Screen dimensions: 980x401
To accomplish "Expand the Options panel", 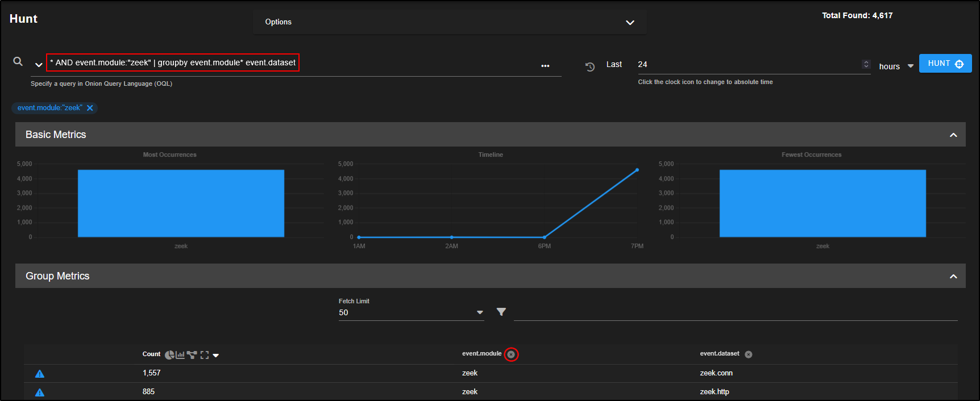I will 630,23.
